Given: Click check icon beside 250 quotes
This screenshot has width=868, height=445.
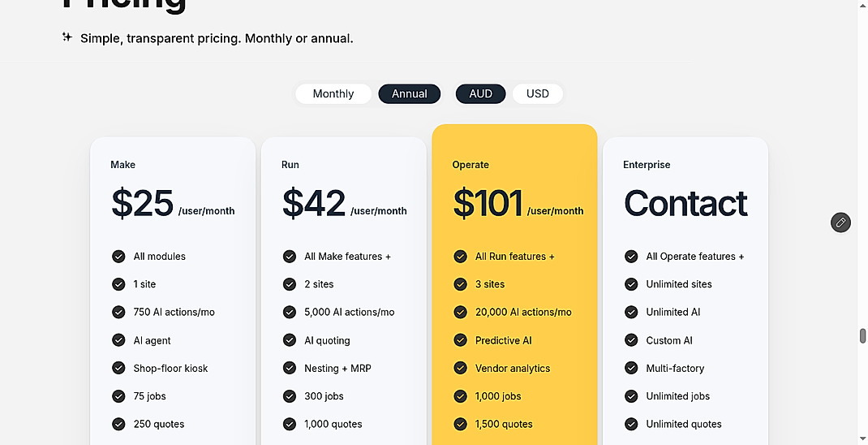Looking at the screenshot, I should 118,424.
